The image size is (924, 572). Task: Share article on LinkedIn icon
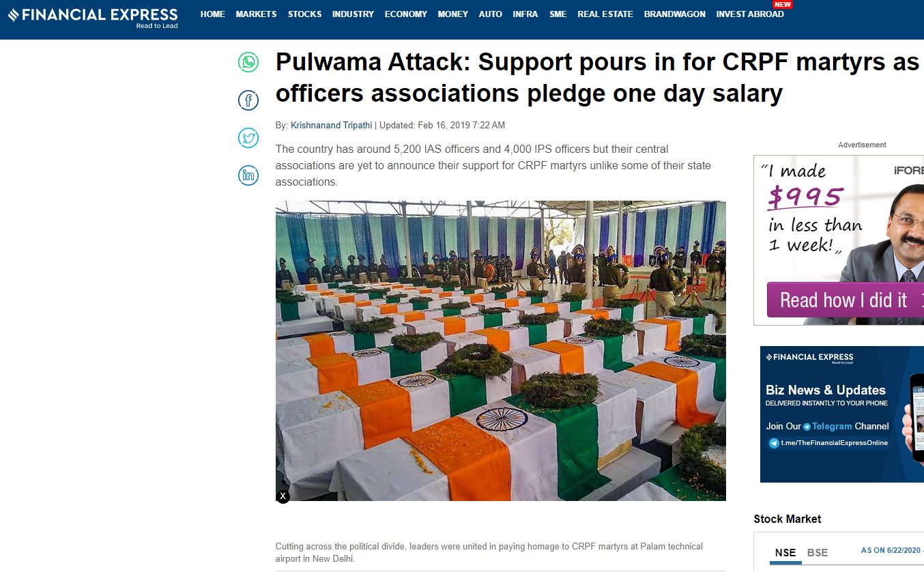point(248,175)
